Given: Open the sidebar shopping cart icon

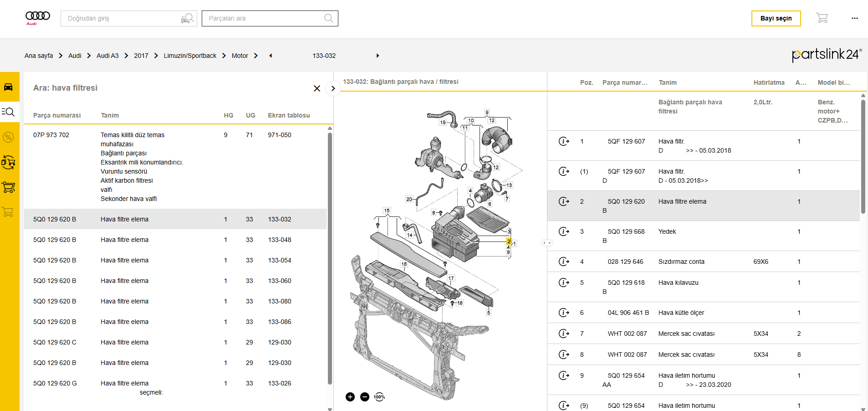Looking at the screenshot, I should [x=9, y=187].
